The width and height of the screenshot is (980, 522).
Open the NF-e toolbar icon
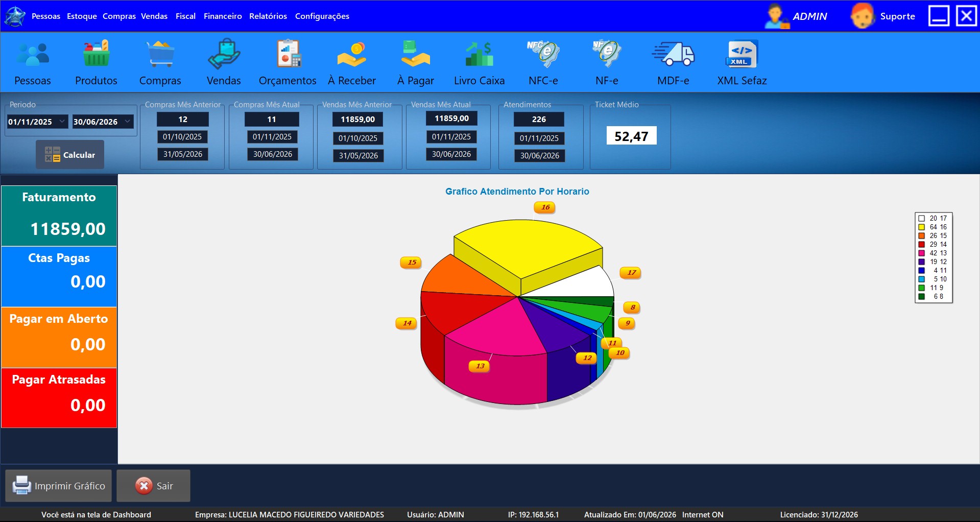coord(607,54)
